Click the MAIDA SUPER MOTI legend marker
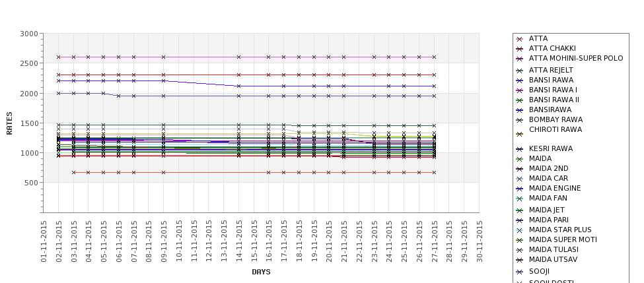The image size is (644, 283). (x=520, y=240)
